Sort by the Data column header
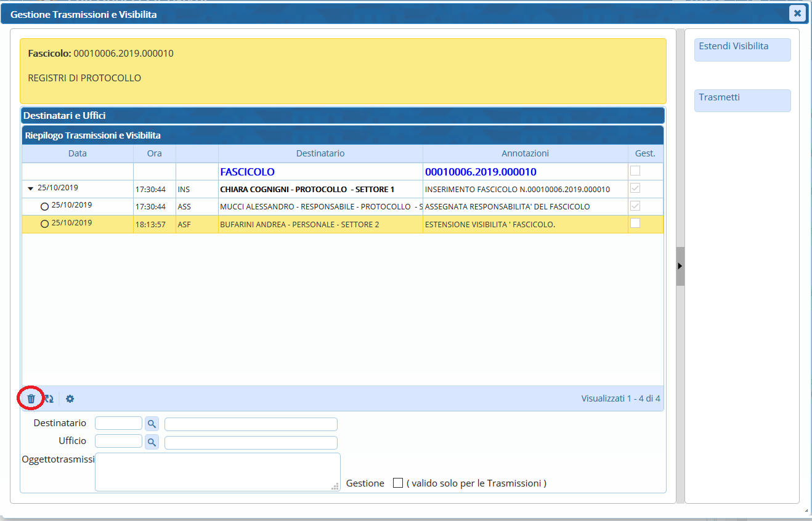812x521 pixels. (x=78, y=153)
